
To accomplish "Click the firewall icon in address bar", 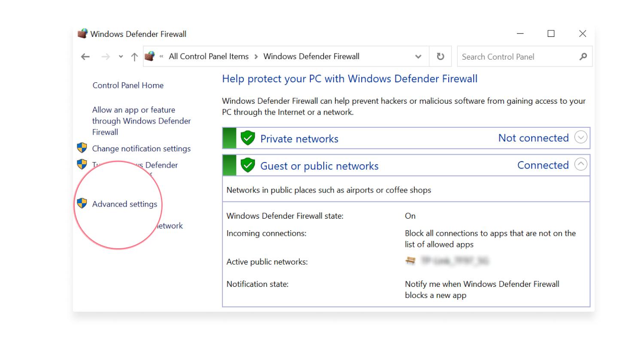I will (149, 56).
